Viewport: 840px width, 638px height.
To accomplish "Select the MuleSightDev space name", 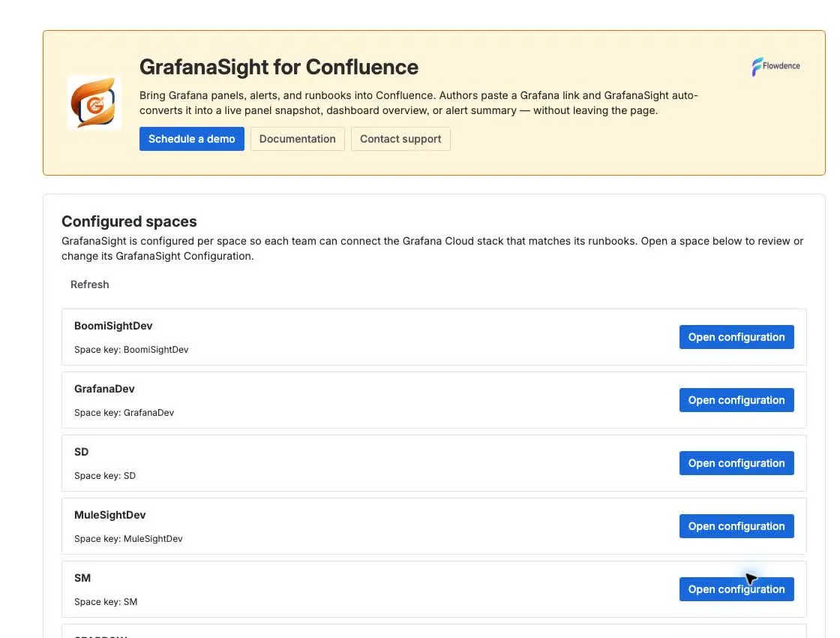I will click(x=109, y=515).
